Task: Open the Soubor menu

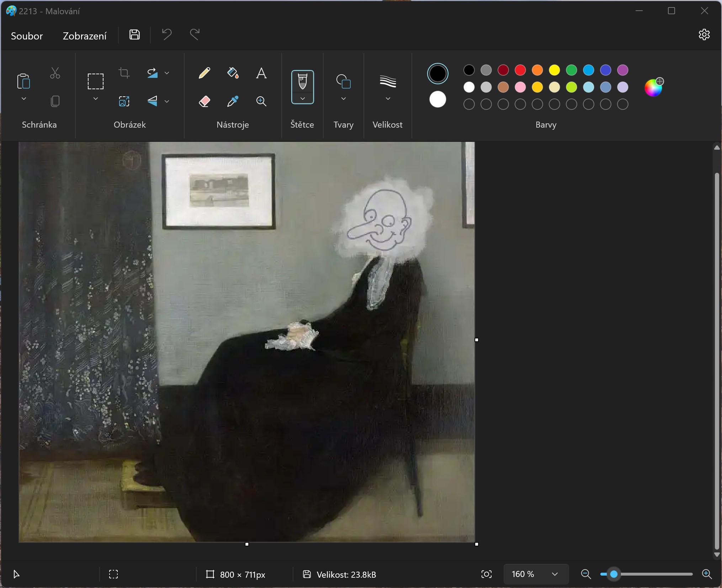Action: [x=27, y=36]
